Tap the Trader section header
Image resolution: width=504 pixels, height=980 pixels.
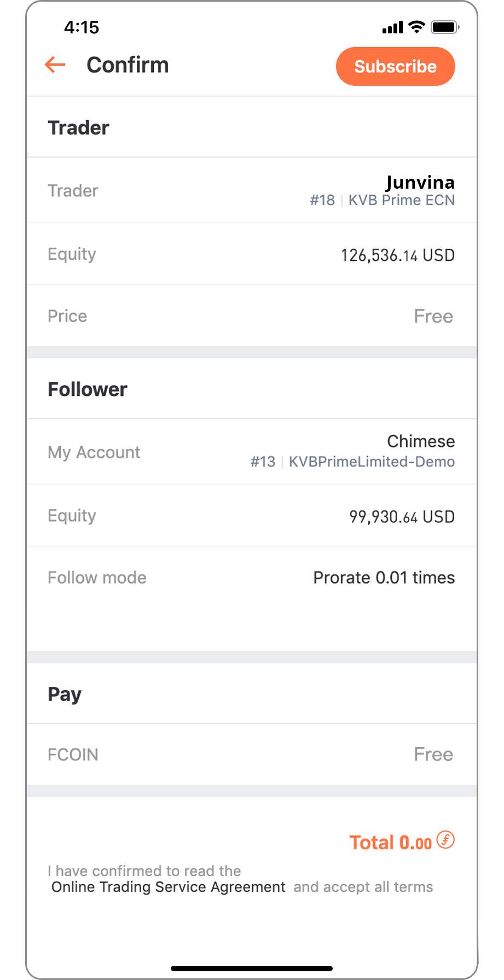click(78, 127)
